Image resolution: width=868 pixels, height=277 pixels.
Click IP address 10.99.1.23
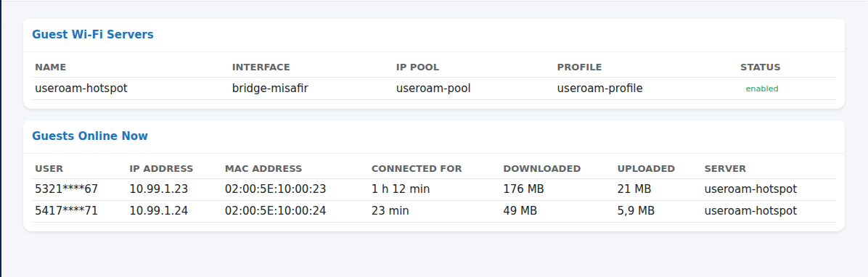pyautogui.click(x=159, y=189)
